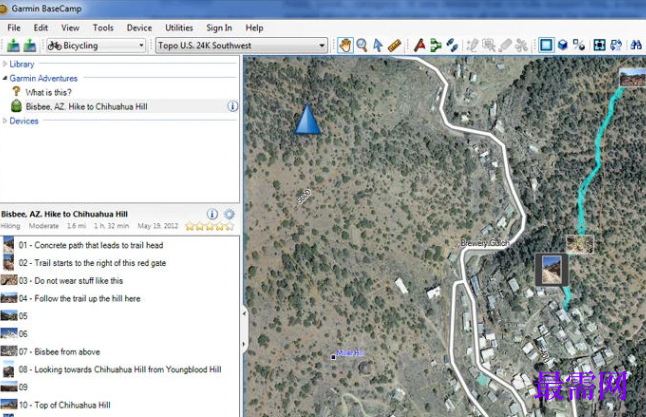The height and width of the screenshot is (417, 646).
Task: Click the grayed-out pencil Insert tool
Action: pos(472,45)
